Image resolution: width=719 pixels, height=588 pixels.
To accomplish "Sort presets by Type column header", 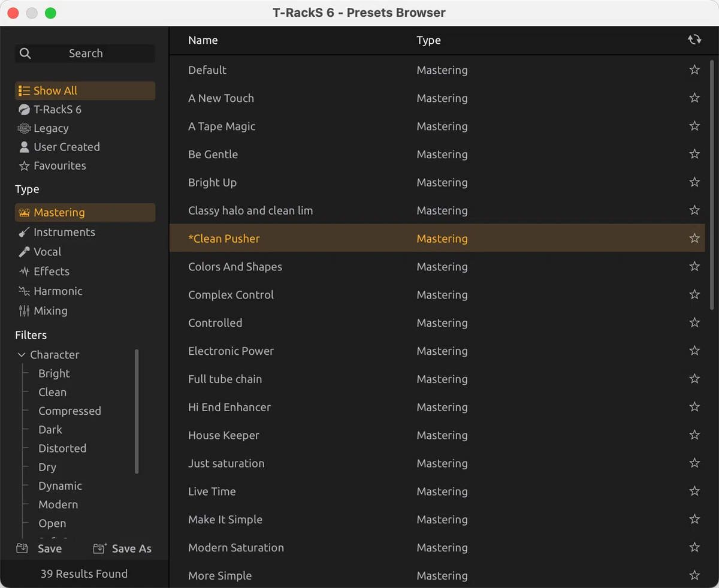I will (x=428, y=40).
